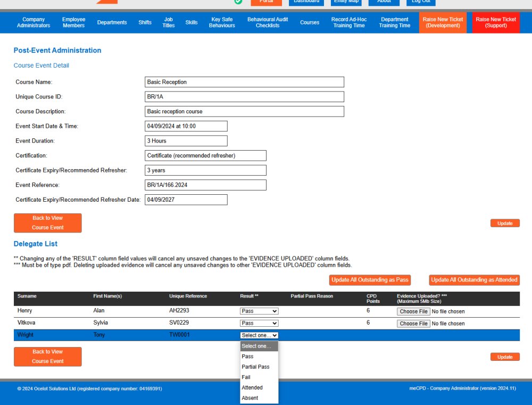Pick the Attended option in the list

click(x=252, y=387)
